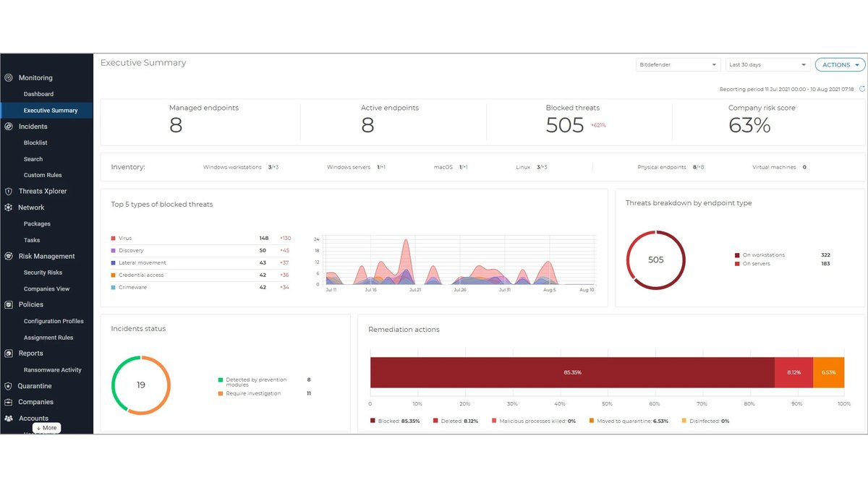The image size is (868, 488).
Task: Click the More button in sidebar
Action: 46,428
